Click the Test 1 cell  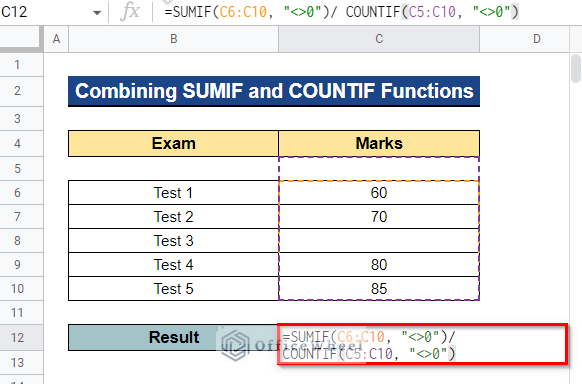[173, 193]
